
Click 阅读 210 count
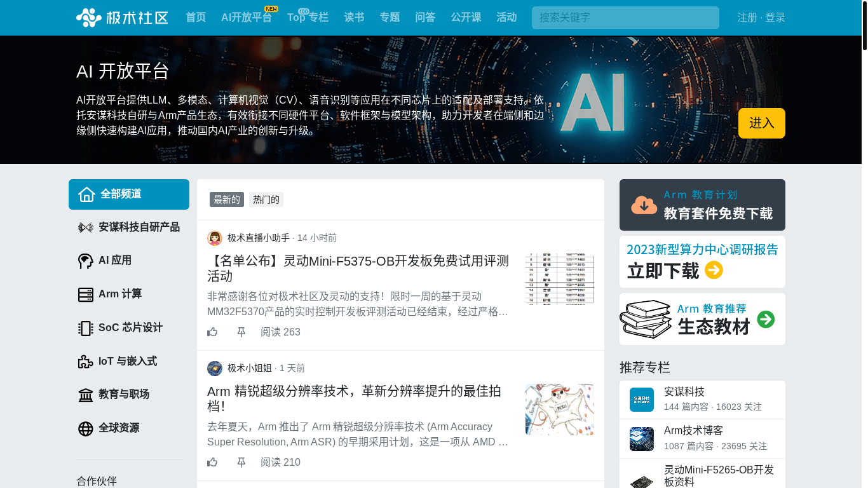(x=280, y=463)
